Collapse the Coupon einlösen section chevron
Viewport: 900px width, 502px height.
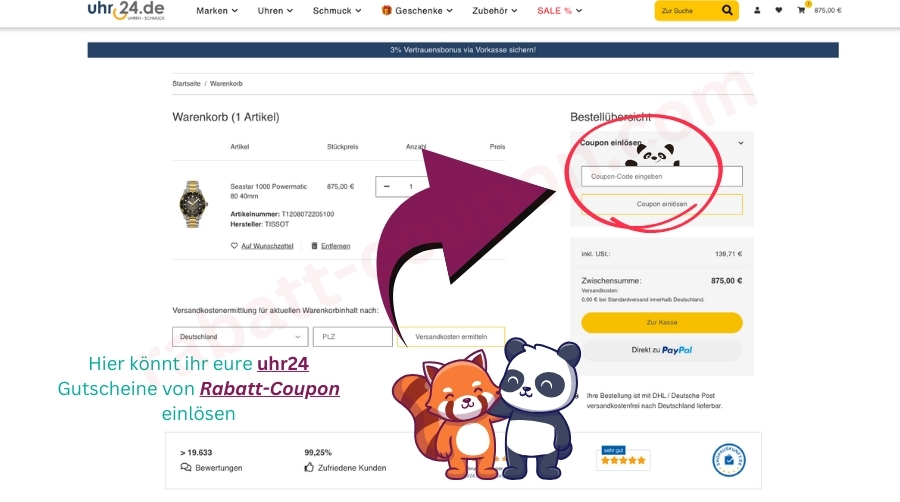740,143
